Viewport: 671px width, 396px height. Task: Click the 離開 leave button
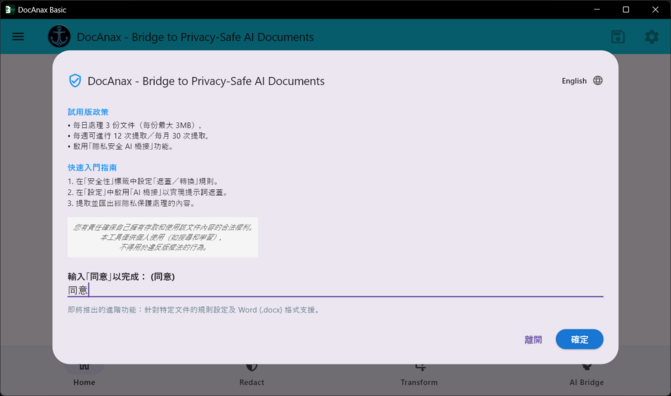[533, 339]
